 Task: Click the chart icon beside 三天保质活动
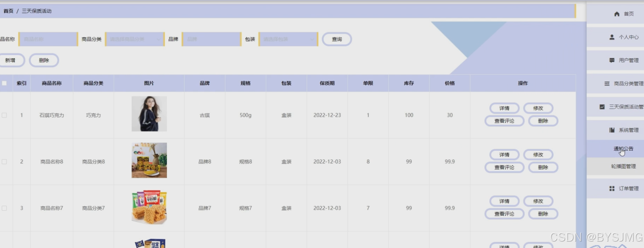pyautogui.click(x=602, y=107)
